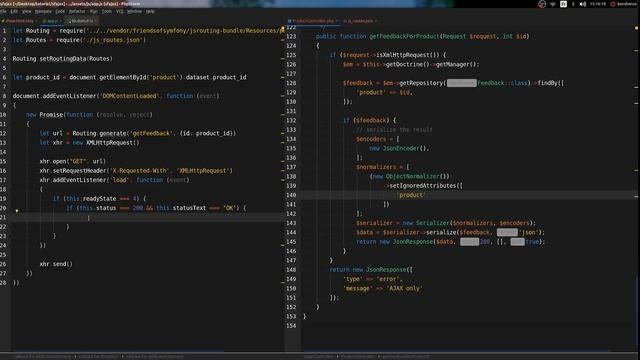Click 'xhr.send()' on line 26
640x360 pixels.
(x=56, y=264)
